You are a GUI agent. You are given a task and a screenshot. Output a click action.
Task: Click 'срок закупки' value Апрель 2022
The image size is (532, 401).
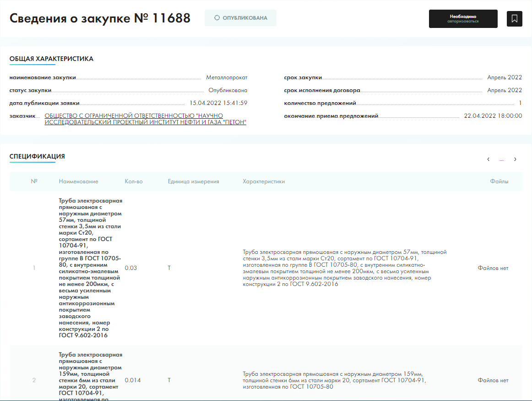tap(505, 77)
